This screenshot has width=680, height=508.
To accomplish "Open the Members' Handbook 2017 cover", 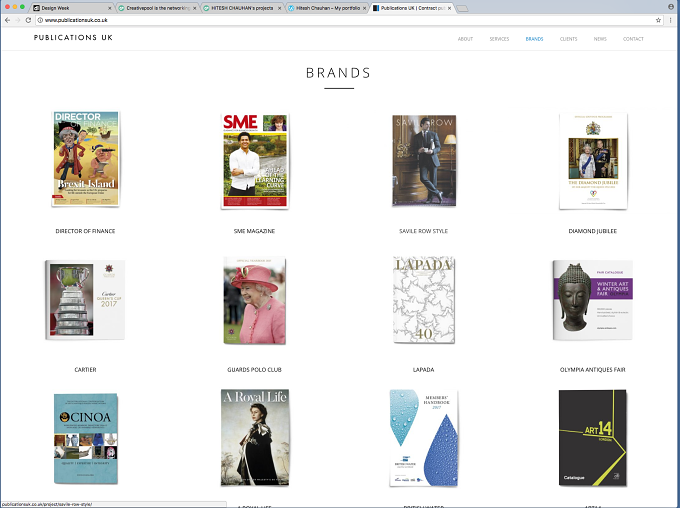I will point(424,438).
